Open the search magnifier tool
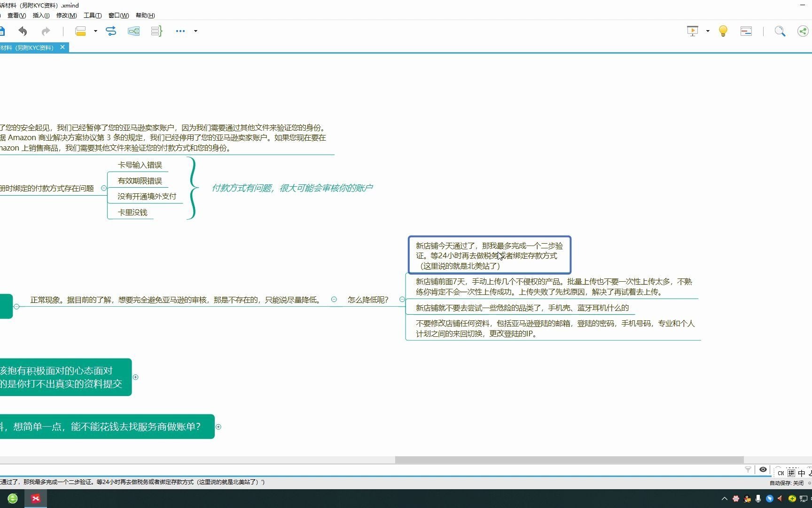The height and width of the screenshot is (508, 812). coord(780,31)
